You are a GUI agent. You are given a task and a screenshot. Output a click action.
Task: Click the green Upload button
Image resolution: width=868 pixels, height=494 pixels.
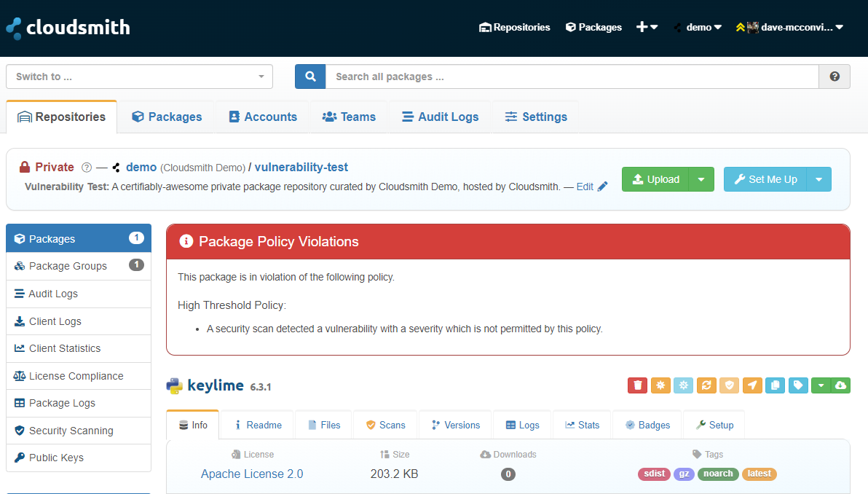coord(655,179)
